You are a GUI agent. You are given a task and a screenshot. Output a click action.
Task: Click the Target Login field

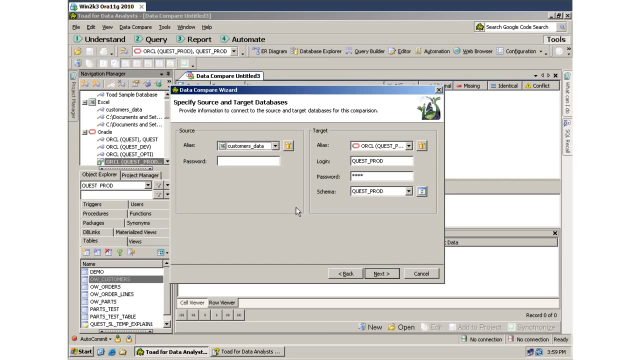[381, 161]
